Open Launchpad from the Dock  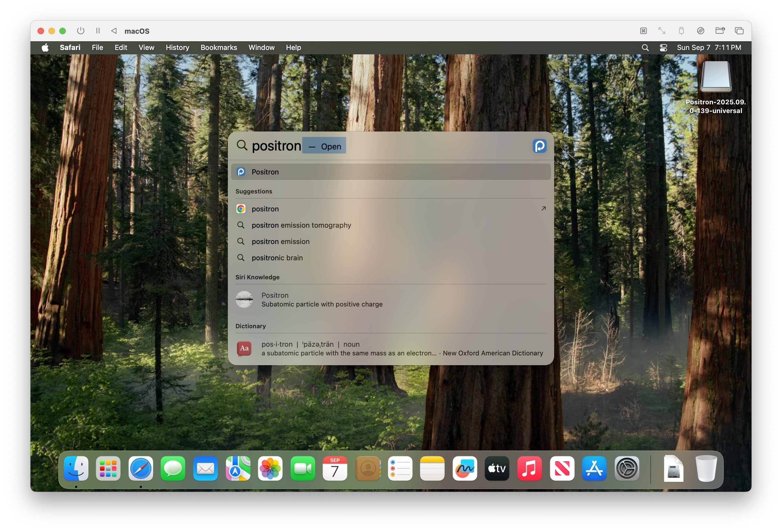108,468
